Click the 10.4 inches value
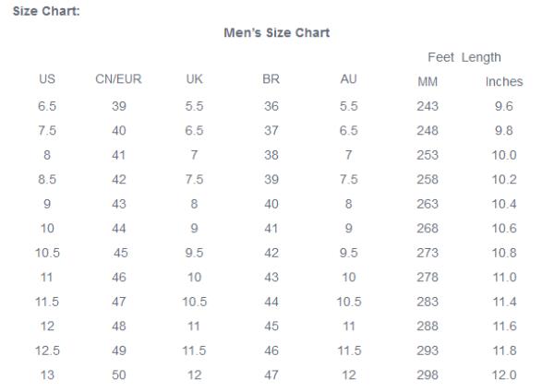554x392 pixels. [x=504, y=204]
